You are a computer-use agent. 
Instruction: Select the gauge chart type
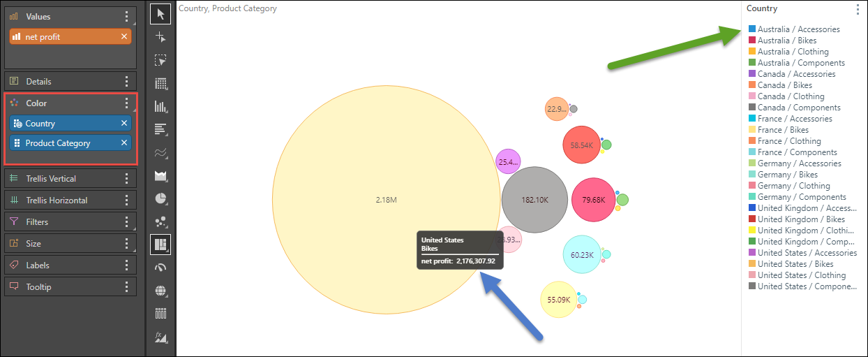tap(160, 267)
